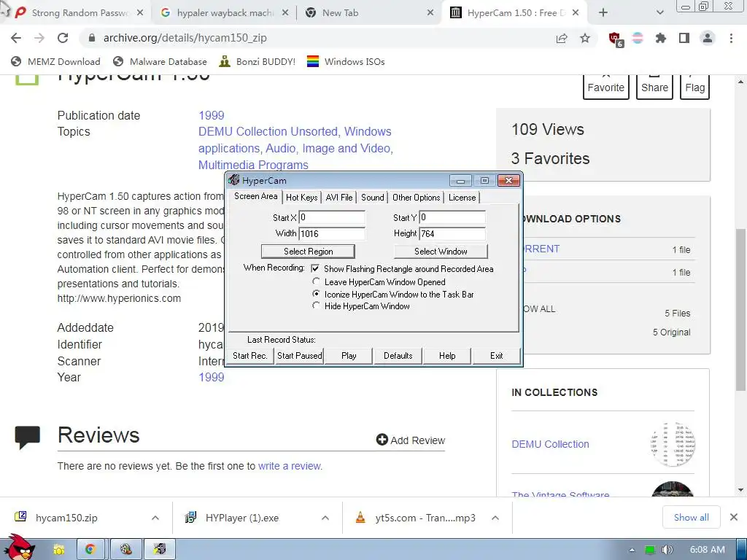Switch to HyperCam AVI File tab

coord(339,198)
